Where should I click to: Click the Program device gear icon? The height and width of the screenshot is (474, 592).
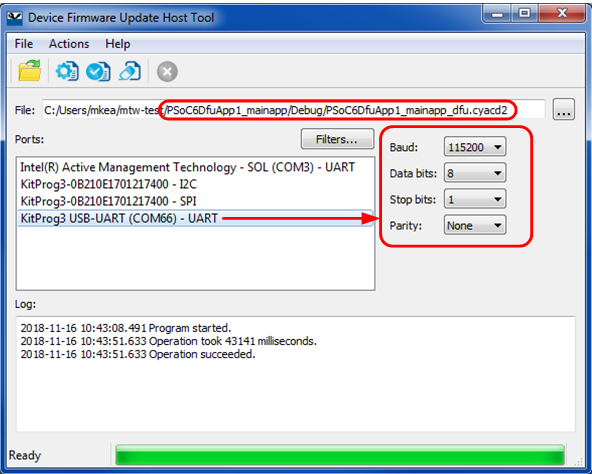tap(67, 71)
